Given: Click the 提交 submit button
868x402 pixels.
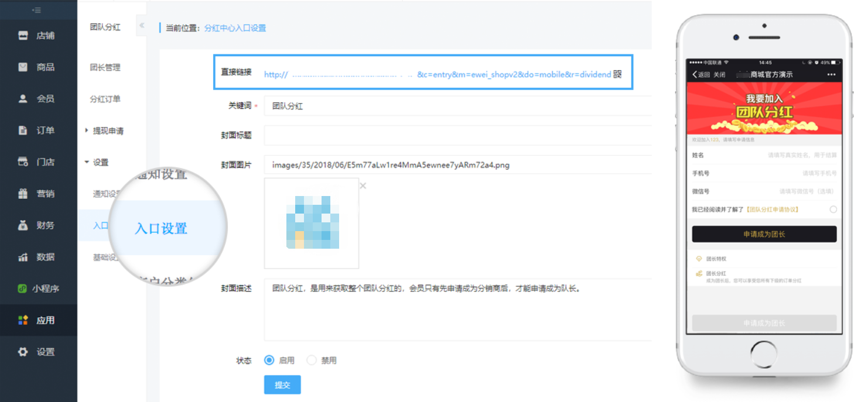Looking at the screenshot, I should [x=282, y=384].
